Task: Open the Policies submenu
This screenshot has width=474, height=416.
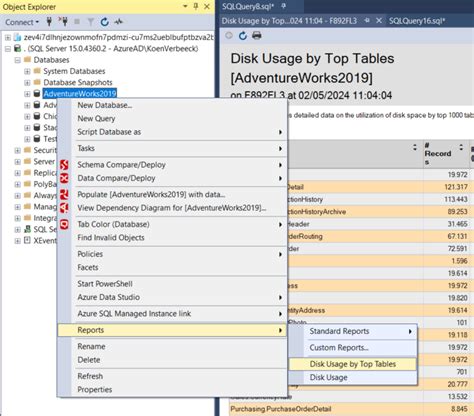Action: 172,254
